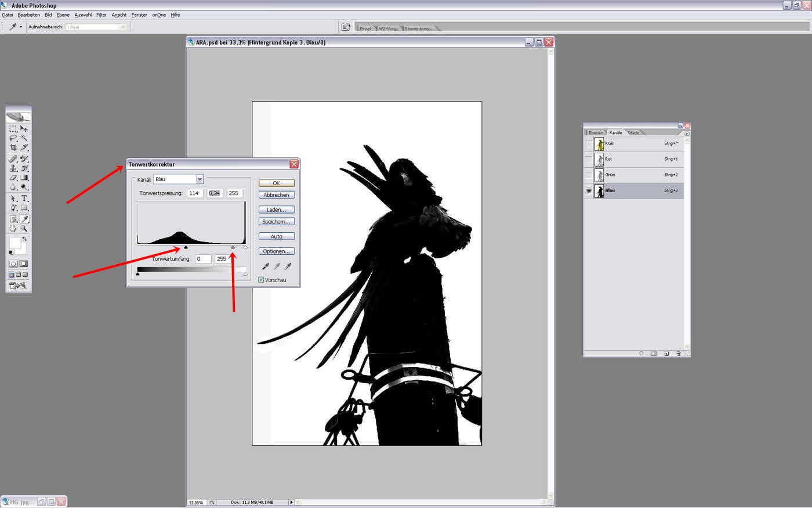Select the Pen tool
The image size is (812, 508).
13,207
